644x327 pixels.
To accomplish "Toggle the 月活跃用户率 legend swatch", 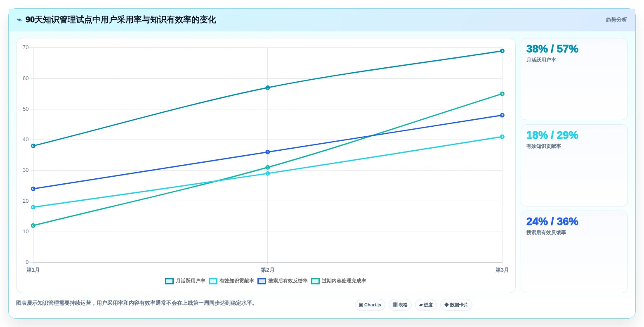I will [169, 281].
